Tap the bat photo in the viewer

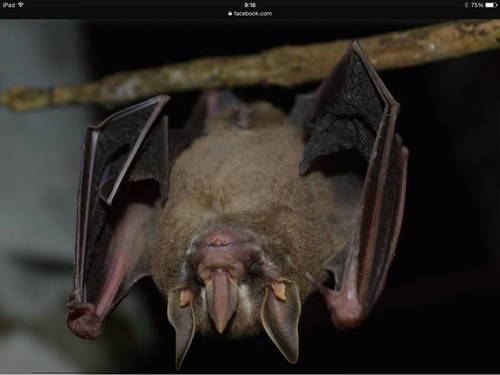coord(250,196)
